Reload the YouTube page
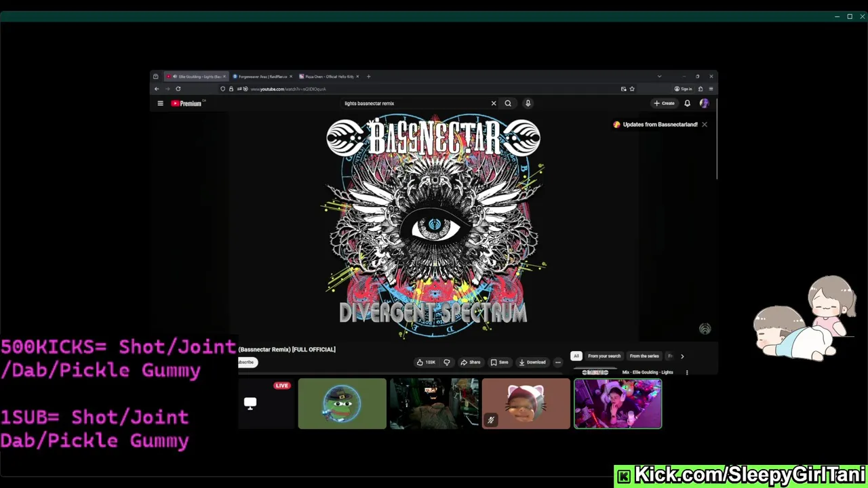 point(178,89)
